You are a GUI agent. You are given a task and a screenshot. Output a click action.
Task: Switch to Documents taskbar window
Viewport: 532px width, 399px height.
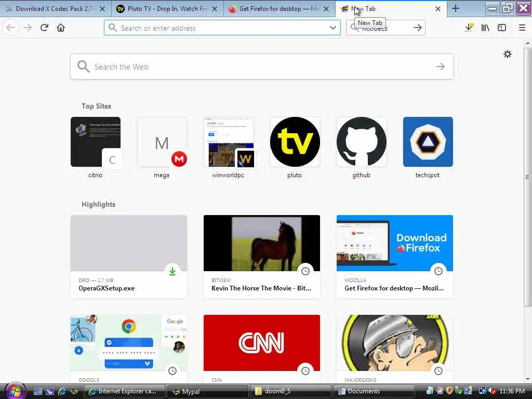[x=374, y=391]
